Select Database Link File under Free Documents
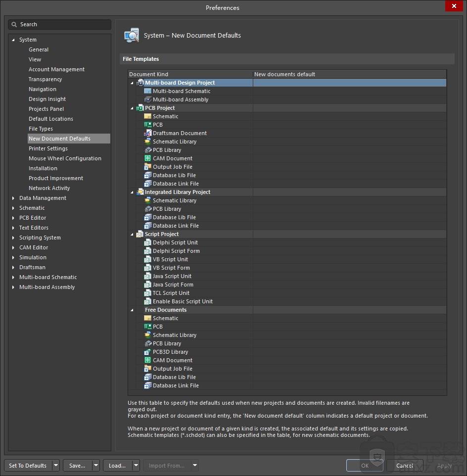The image size is (467, 476). tap(287, 385)
